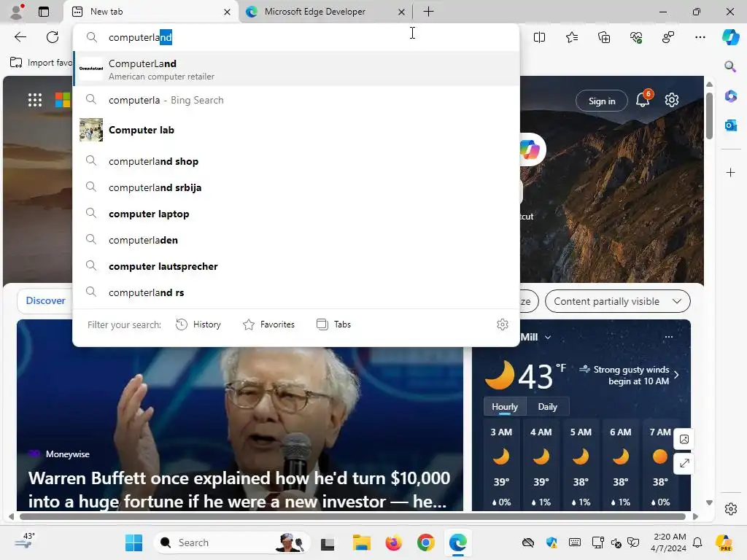Launch Firefox from the taskbar
The height and width of the screenshot is (560, 747).
click(393, 542)
